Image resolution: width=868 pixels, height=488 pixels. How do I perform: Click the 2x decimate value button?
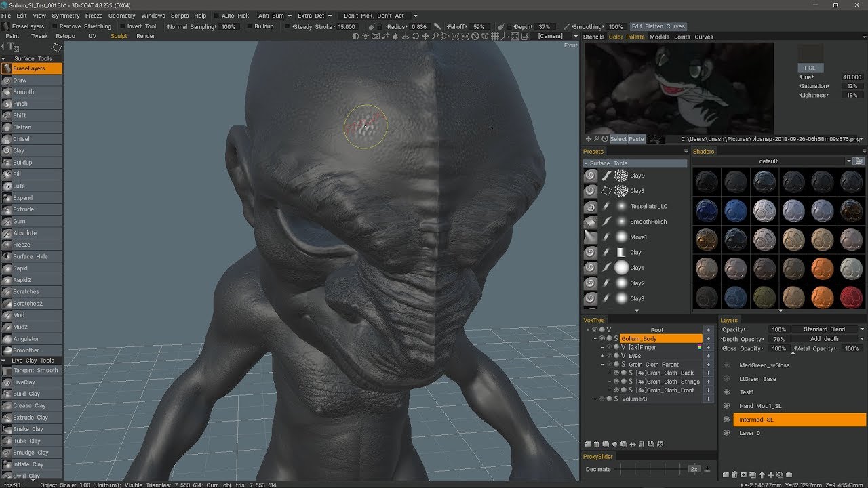tap(694, 469)
